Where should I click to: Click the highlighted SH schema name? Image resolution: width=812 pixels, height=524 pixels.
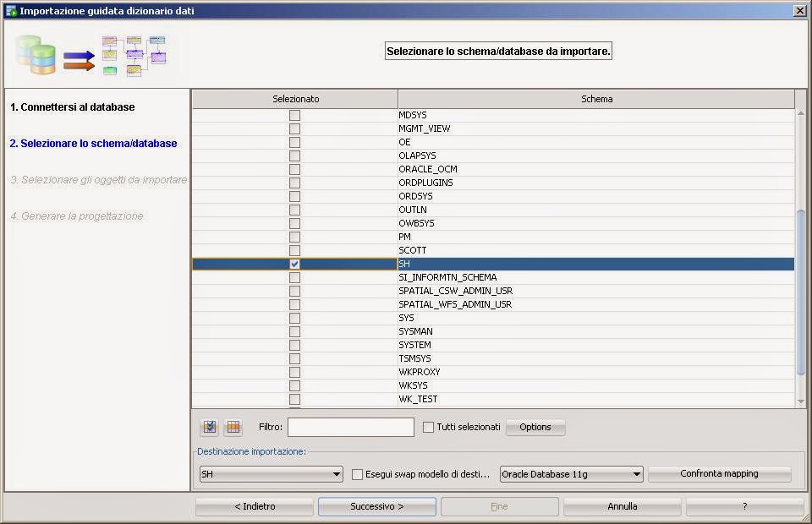[404, 264]
